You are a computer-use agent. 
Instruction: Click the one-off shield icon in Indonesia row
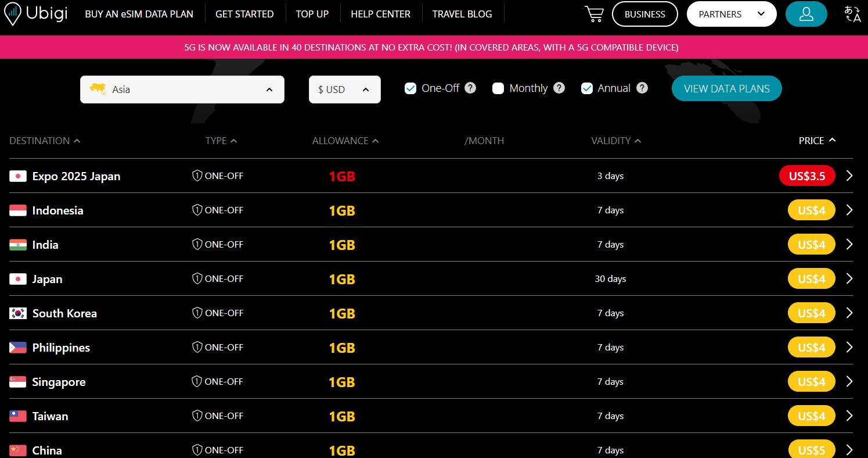[x=197, y=210]
